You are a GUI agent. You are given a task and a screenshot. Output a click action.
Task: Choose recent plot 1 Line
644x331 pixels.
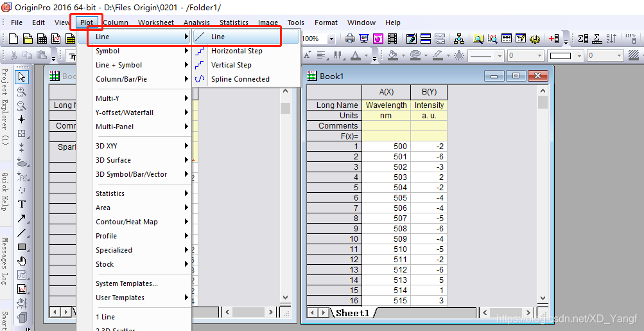click(142, 317)
